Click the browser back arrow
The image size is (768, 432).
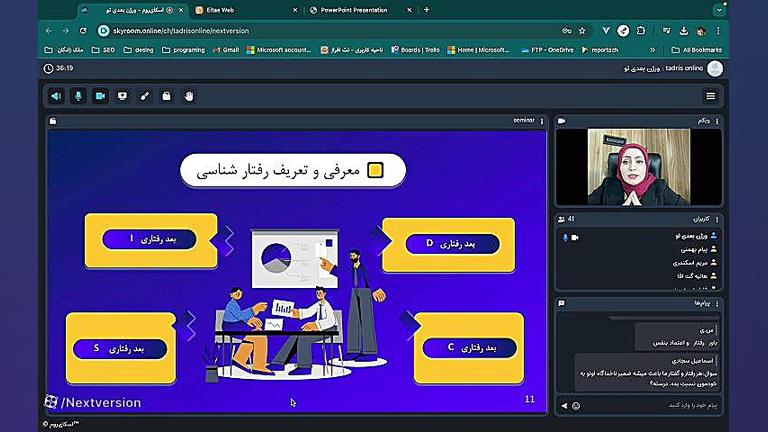point(48,30)
